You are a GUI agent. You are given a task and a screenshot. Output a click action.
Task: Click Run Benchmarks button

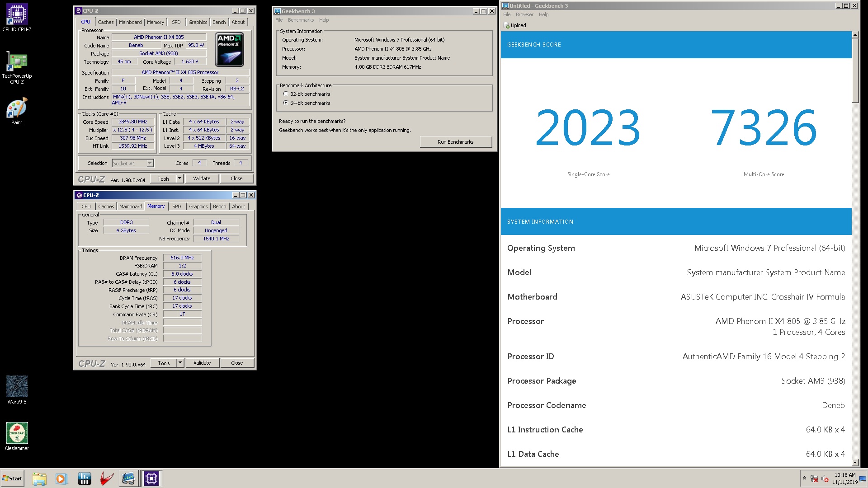point(456,142)
